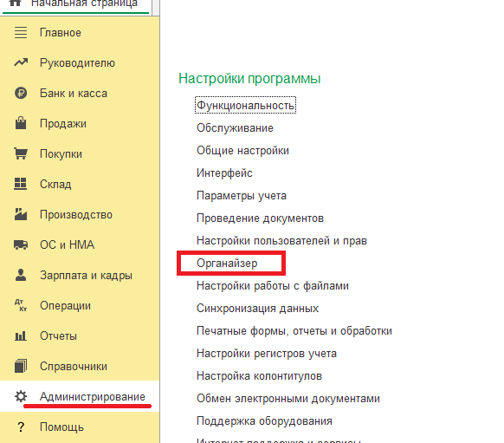Open Настройки пользователей и прав
The width and height of the screenshot is (504, 443).
(x=281, y=241)
